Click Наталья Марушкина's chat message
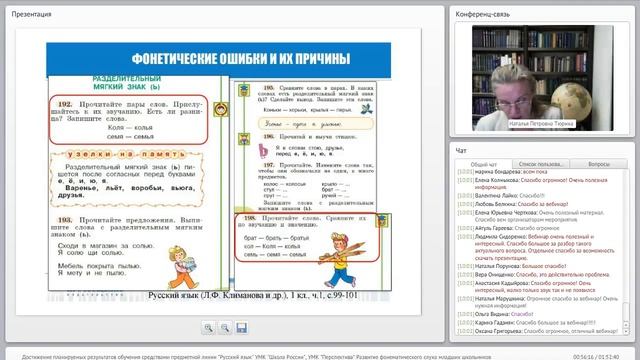 (538, 302)
